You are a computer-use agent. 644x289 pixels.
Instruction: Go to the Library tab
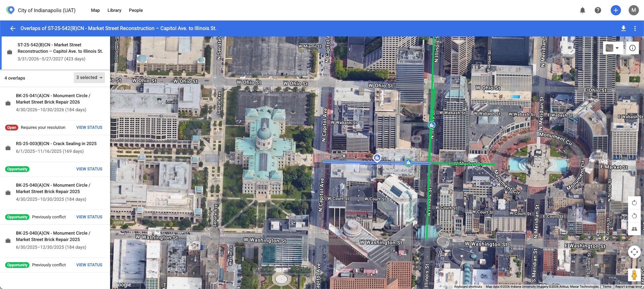(x=114, y=10)
